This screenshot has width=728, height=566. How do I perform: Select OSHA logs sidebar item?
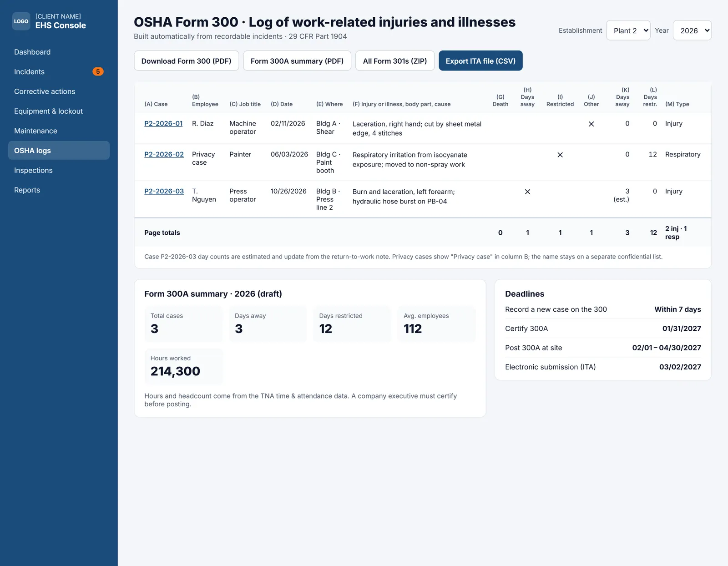click(x=59, y=151)
